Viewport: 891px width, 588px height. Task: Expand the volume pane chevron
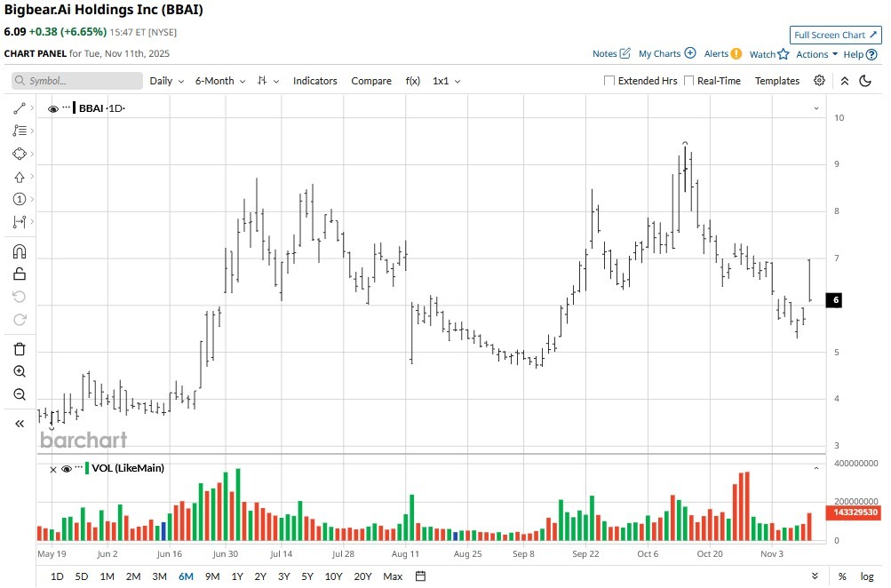coord(816,468)
